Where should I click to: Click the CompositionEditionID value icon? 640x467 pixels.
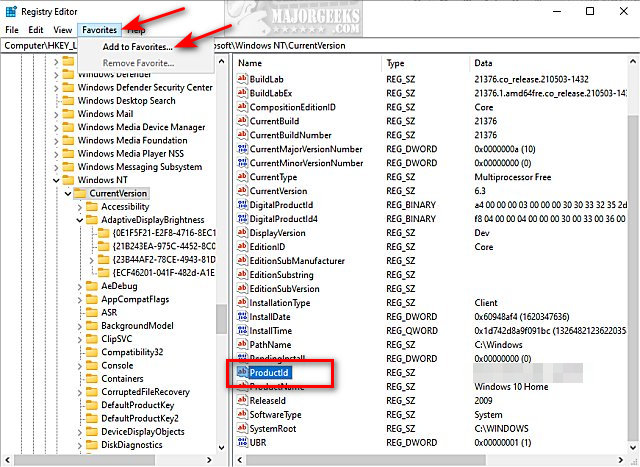click(242, 107)
